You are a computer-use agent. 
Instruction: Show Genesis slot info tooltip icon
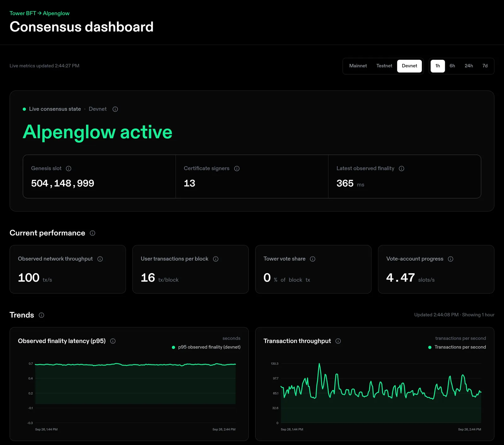tap(69, 168)
